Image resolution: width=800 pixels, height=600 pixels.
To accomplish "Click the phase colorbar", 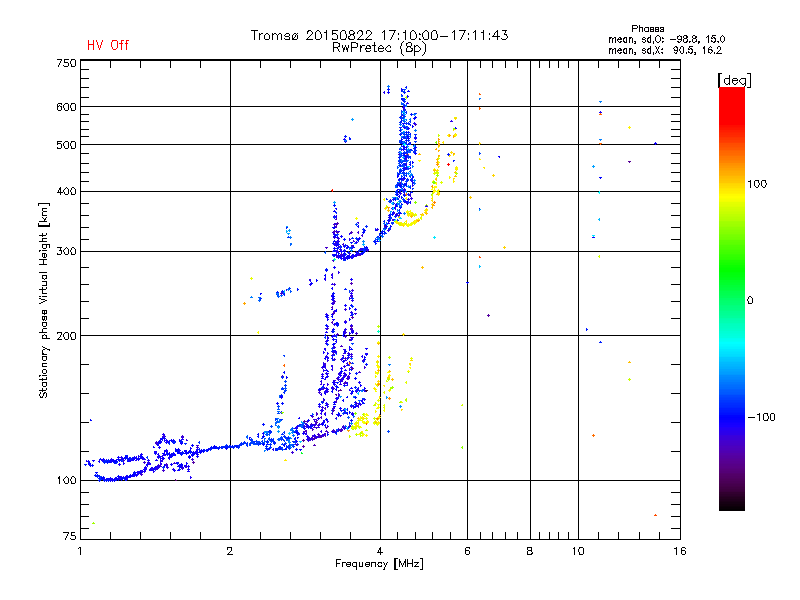I will (732, 298).
